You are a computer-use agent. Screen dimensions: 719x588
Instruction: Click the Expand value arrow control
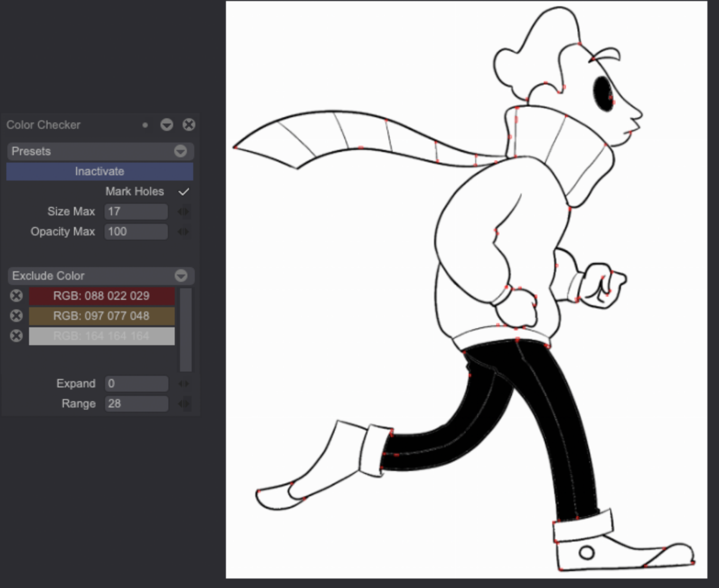click(x=183, y=384)
